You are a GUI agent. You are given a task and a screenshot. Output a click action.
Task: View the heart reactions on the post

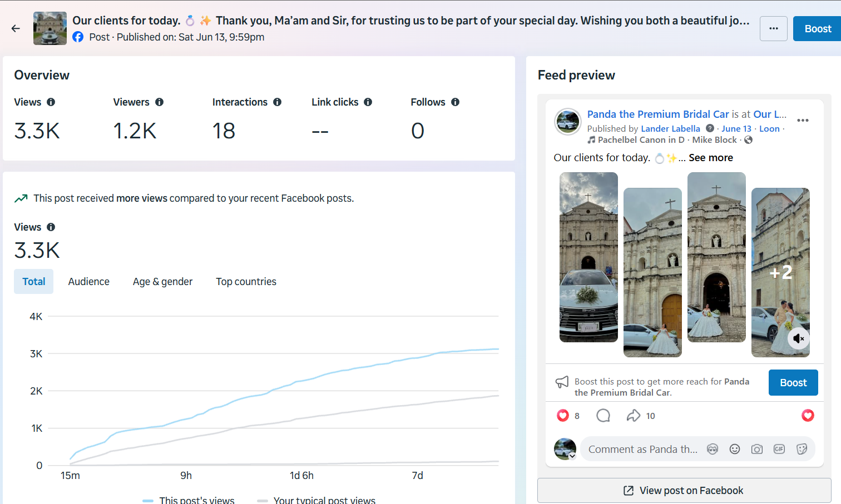point(563,416)
